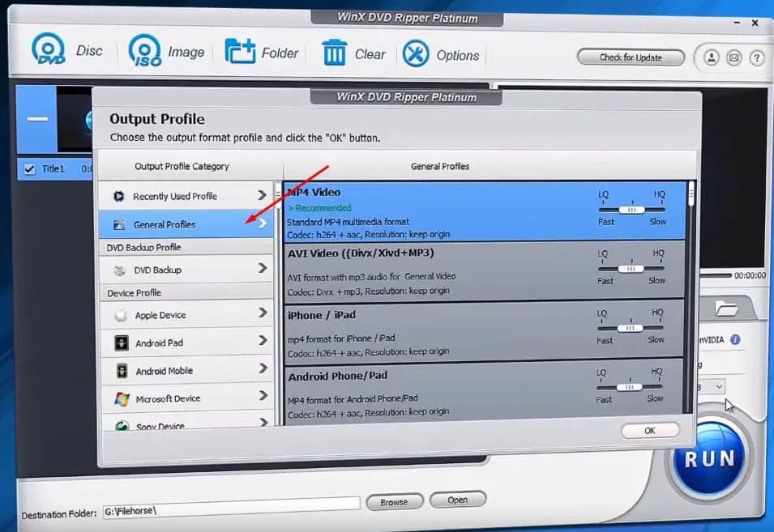The width and height of the screenshot is (774, 532).
Task: Click the Sony Device icon
Action: tap(122, 425)
